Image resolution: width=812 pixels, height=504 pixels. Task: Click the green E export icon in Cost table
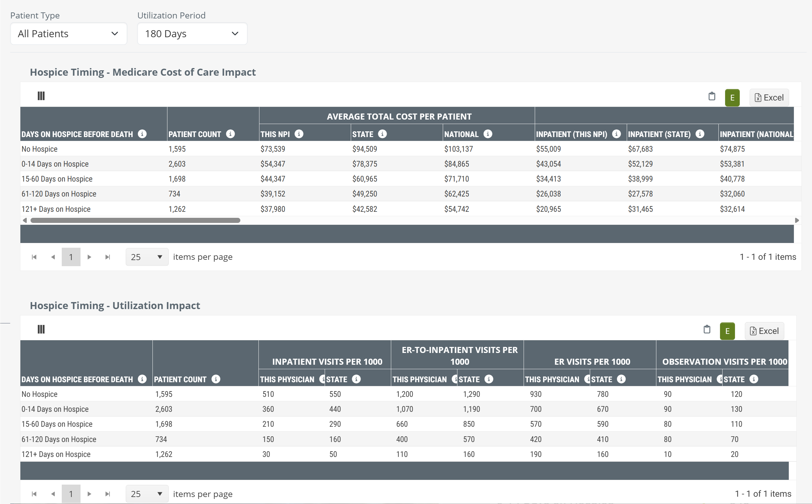(x=732, y=98)
